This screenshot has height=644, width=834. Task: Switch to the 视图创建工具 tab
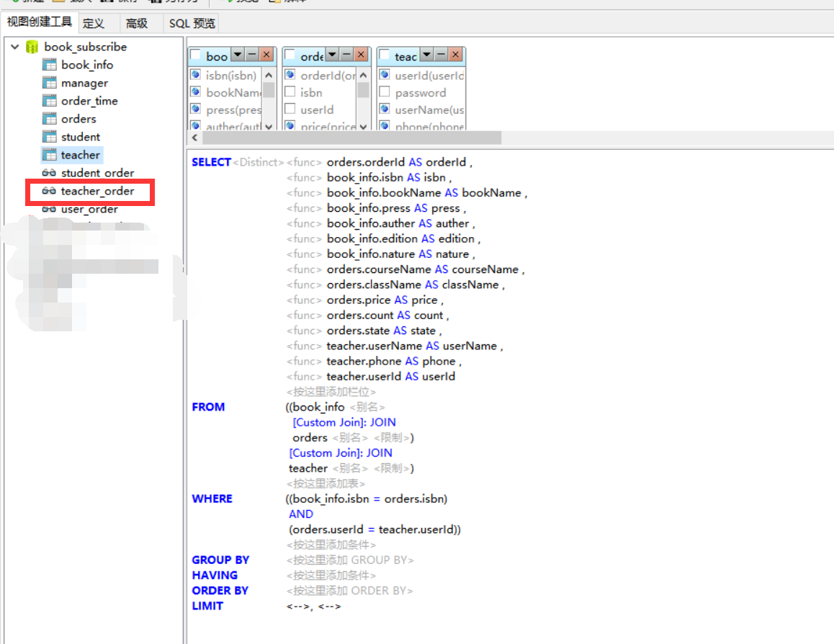coord(40,22)
